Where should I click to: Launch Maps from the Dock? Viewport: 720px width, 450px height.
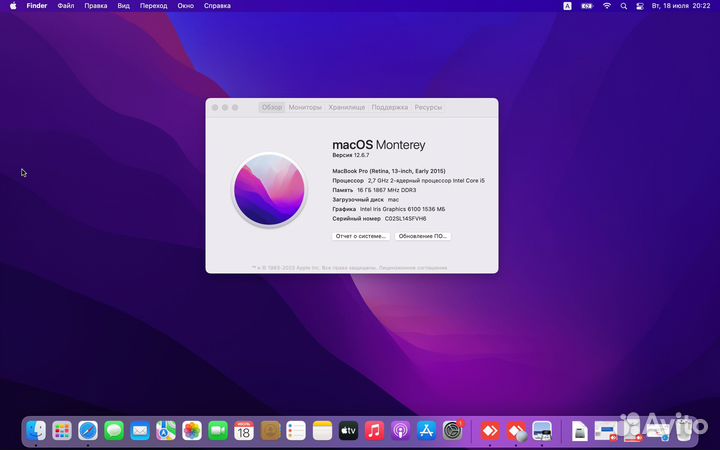tap(166, 431)
